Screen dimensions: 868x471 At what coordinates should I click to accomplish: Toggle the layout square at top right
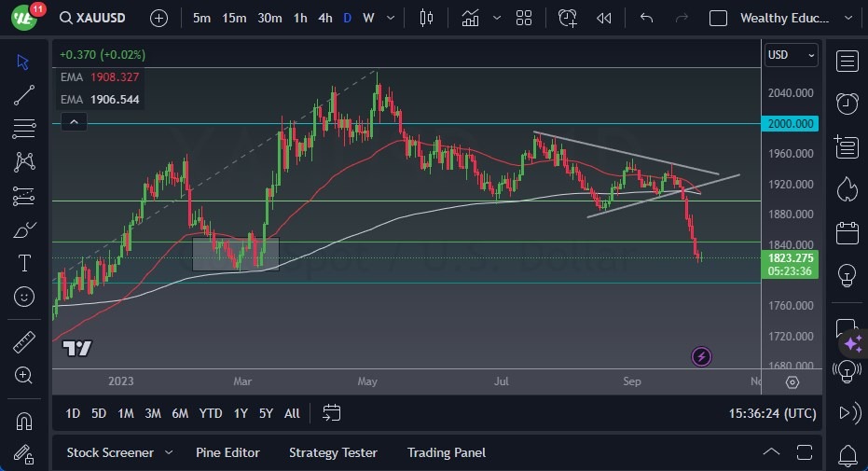[718, 18]
